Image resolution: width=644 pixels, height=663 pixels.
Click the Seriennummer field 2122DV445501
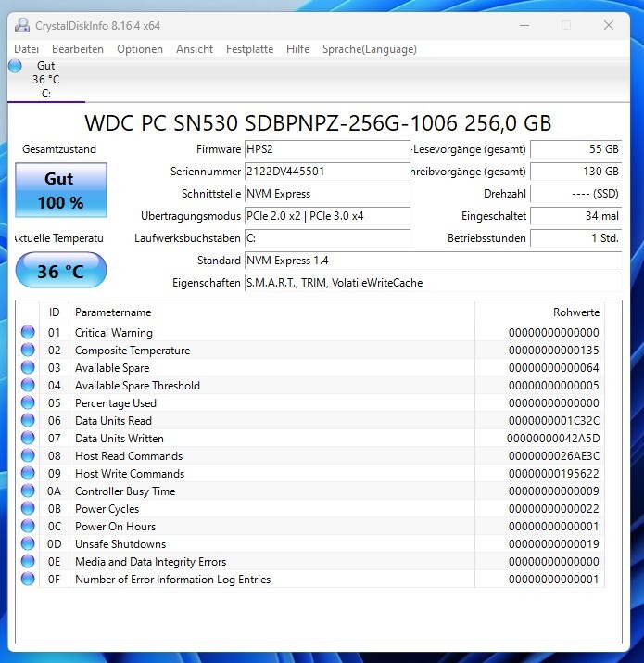(327, 172)
